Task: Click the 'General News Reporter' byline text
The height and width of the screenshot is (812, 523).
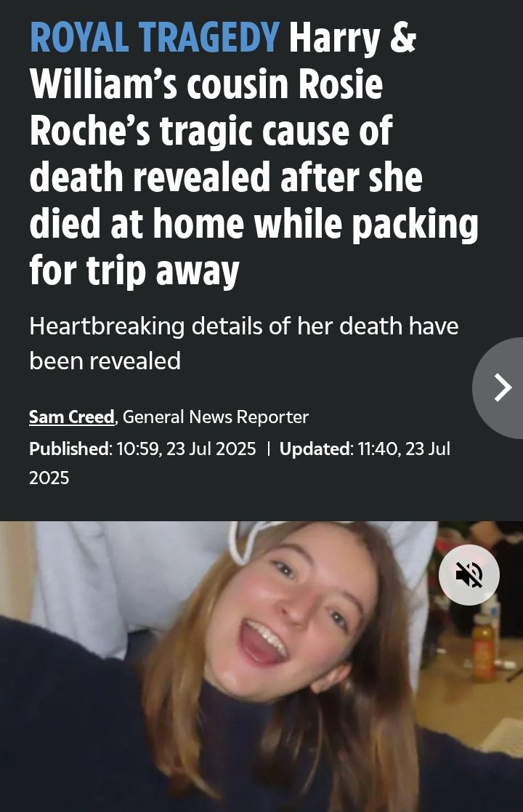Action: [x=215, y=417]
